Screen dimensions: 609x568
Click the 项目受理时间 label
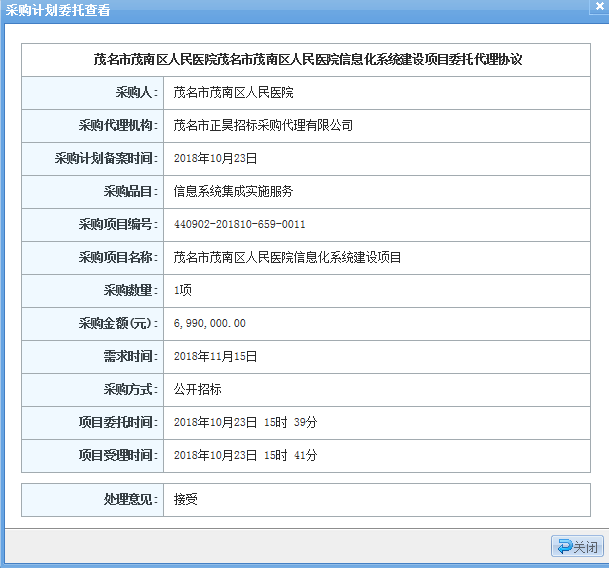(x=118, y=455)
